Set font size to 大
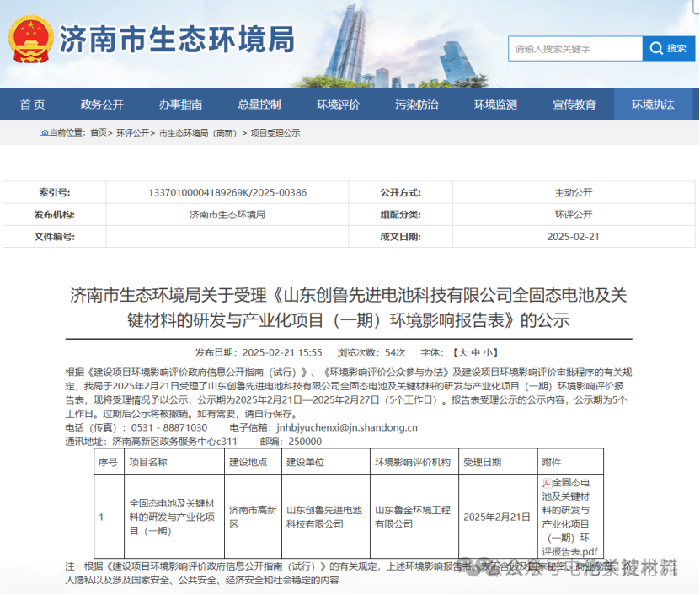Viewport: 700px width, 595px height. pyautogui.click(x=463, y=352)
